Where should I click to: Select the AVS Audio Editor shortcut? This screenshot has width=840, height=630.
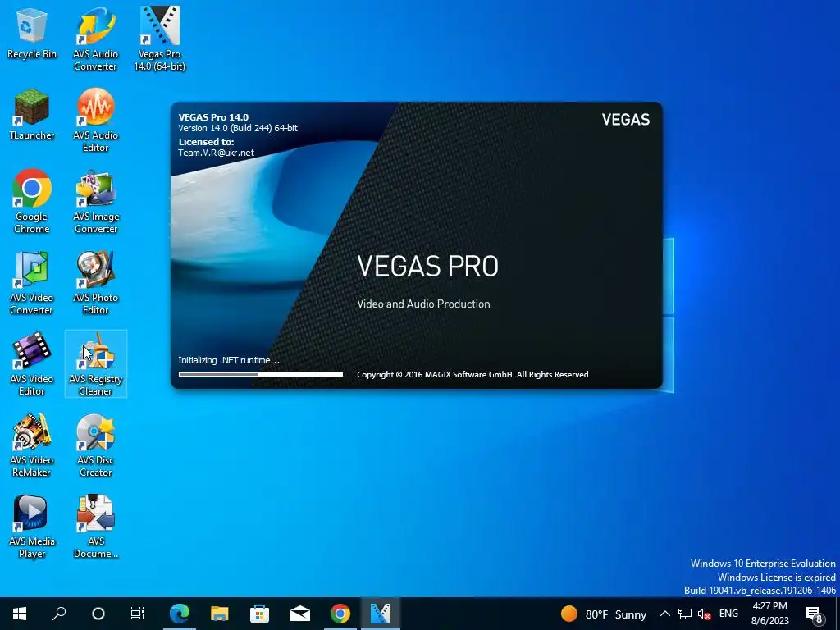(x=95, y=121)
